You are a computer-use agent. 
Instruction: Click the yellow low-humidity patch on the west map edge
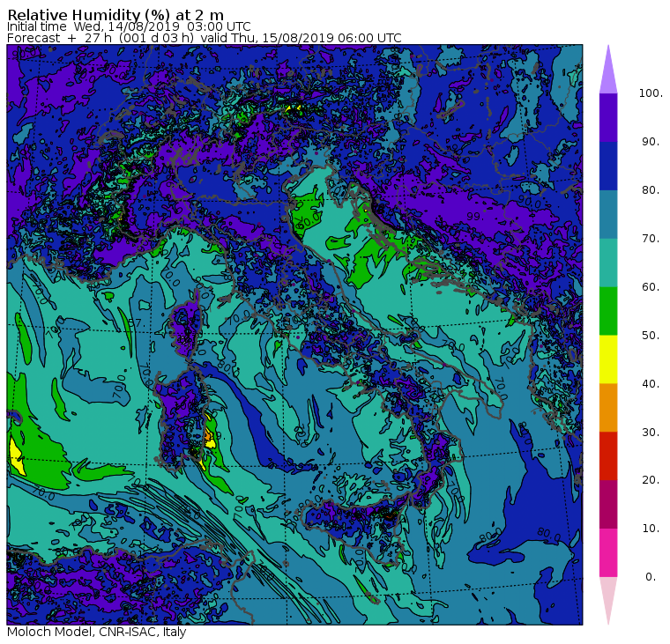click(17, 458)
